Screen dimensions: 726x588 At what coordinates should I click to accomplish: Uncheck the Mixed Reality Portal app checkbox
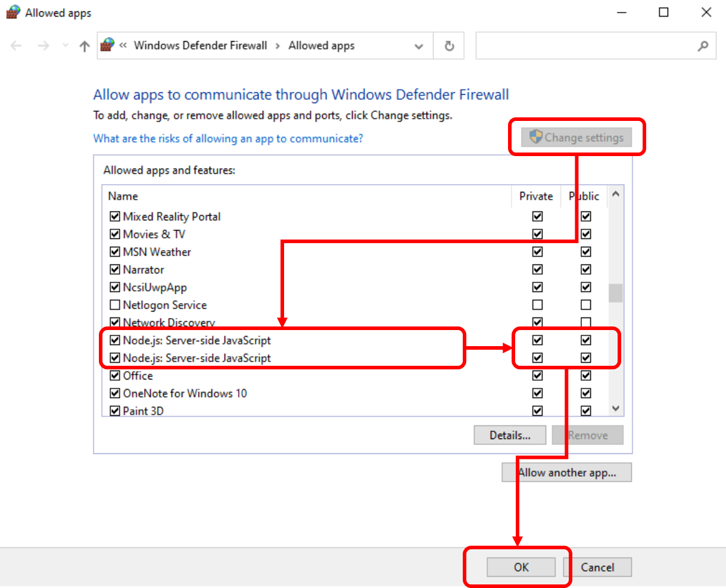[x=116, y=216]
